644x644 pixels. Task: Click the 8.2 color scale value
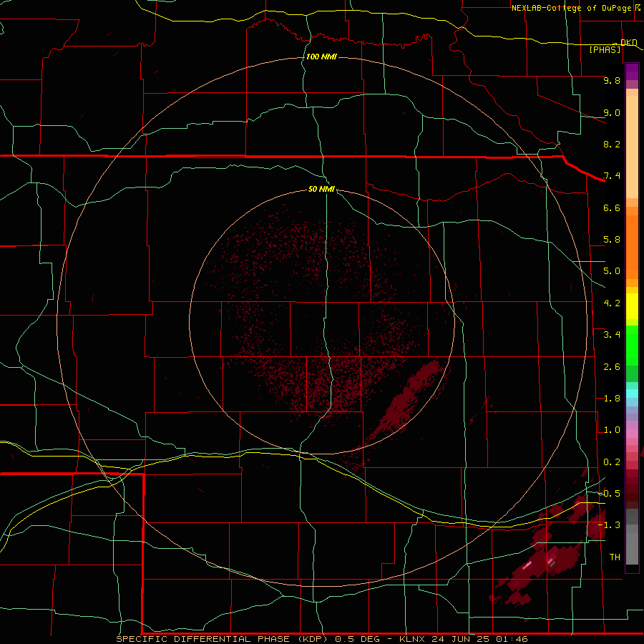pyautogui.click(x=612, y=144)
